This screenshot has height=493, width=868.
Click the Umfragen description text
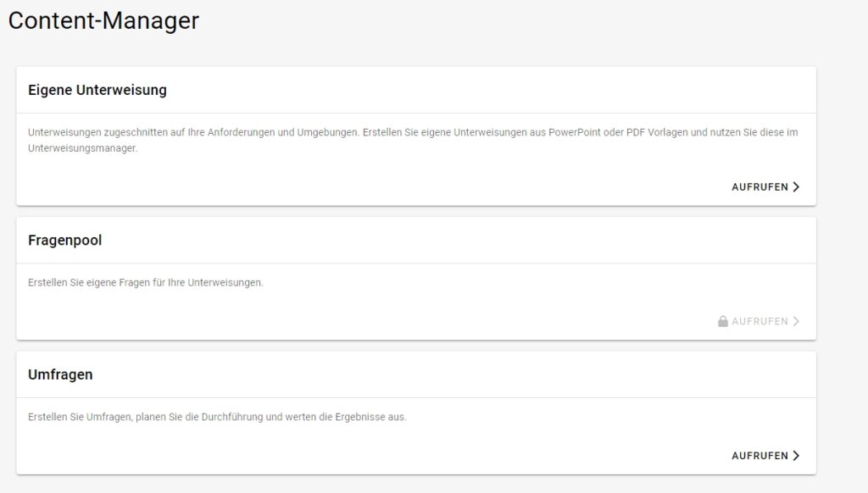coord(217,417)
